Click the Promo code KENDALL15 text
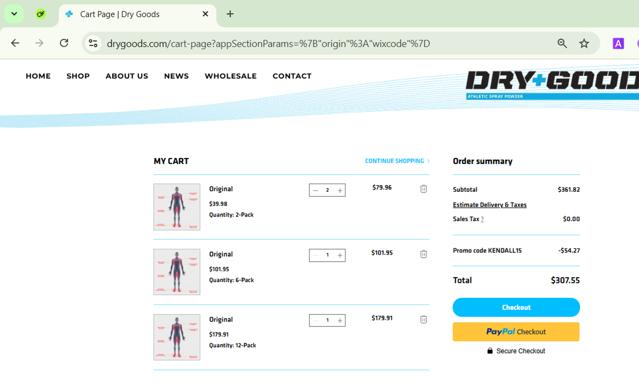 point(487,250)
